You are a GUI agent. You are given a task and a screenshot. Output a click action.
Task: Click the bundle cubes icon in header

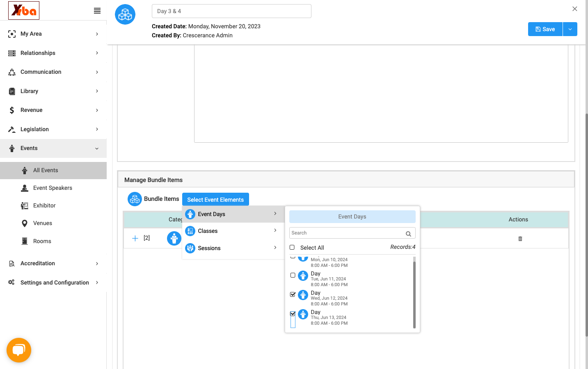click(125, 14)
